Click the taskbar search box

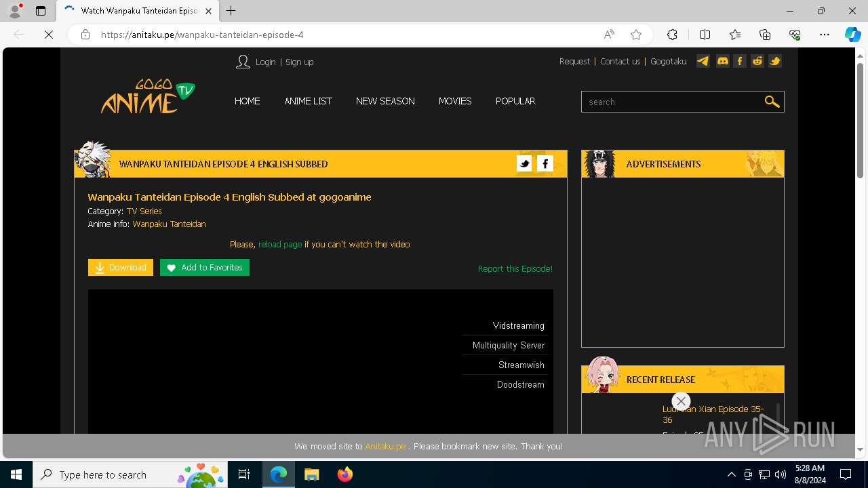point(129,474)
